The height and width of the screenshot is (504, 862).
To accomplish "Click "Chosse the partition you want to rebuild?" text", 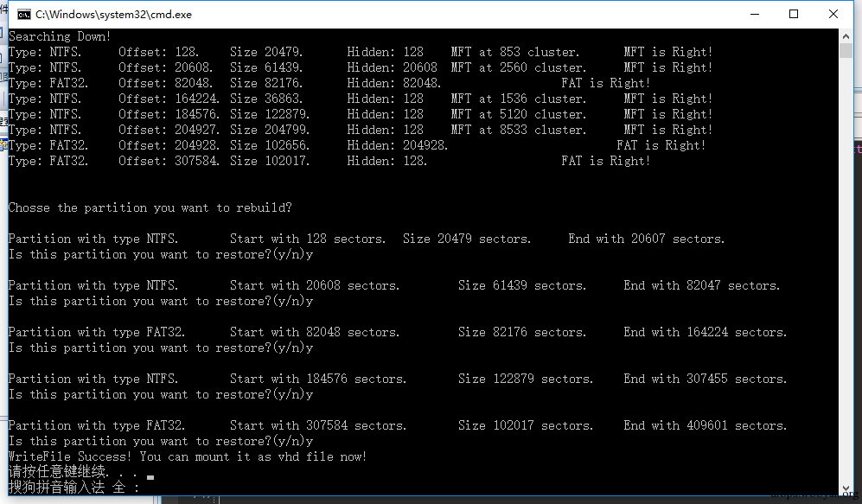I will pyautogui.click(x=150, y=207).
